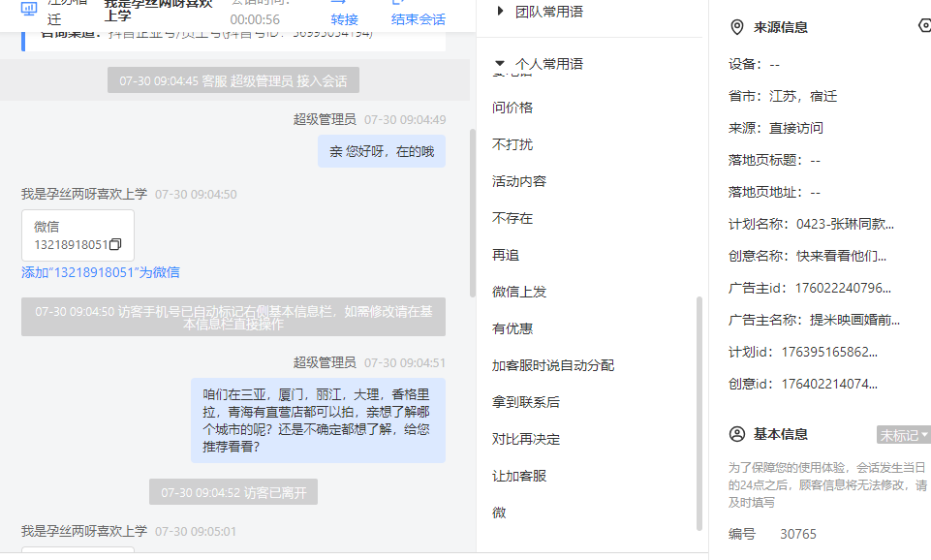The height and width of the screenshot is (560, 931).
Task: Click the 创意名称 value 快来看看他们...
Action: pos(841,256)
